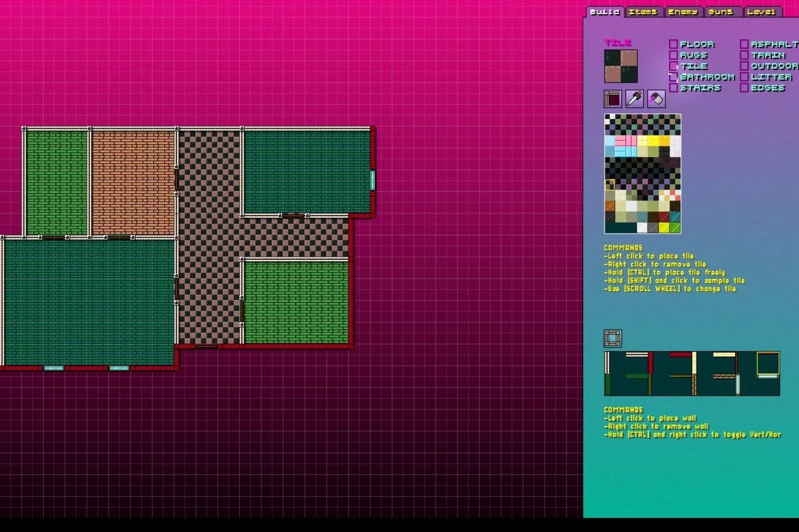Switch to the Items tab

tap(643, 10)
